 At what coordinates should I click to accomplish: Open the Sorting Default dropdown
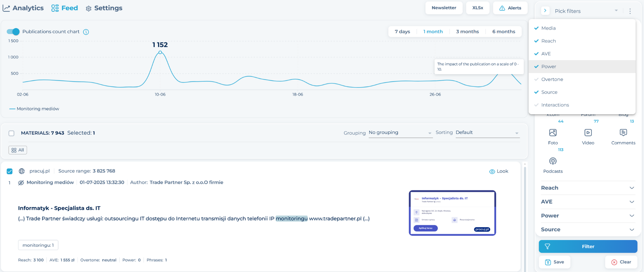point(487,133)
